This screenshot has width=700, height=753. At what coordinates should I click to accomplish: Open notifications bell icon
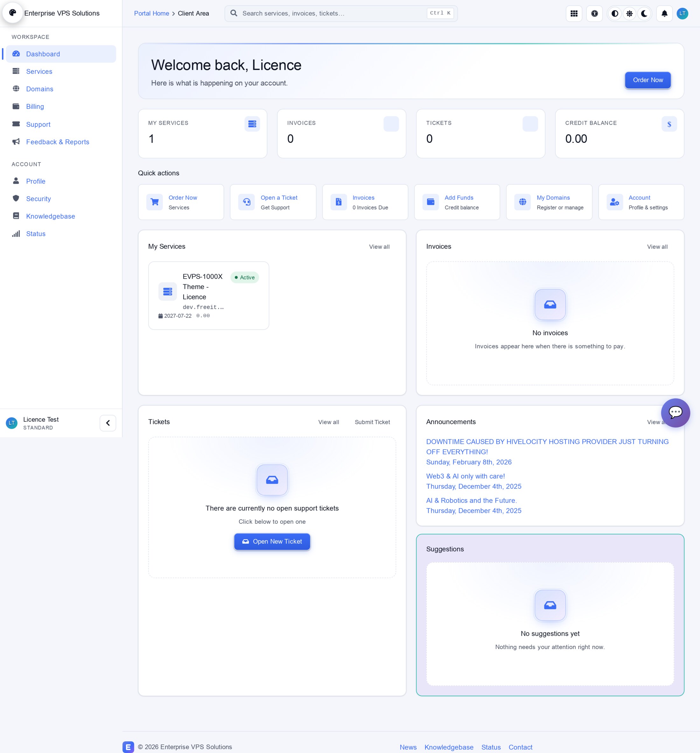pos(664,14)
